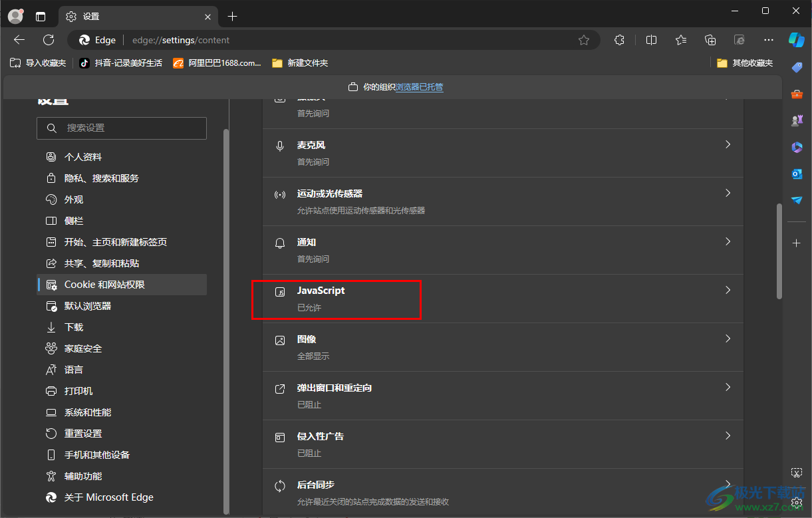Open 共享、复制和粘贴 settings section
812x518 pixels.
click(122, 263)
